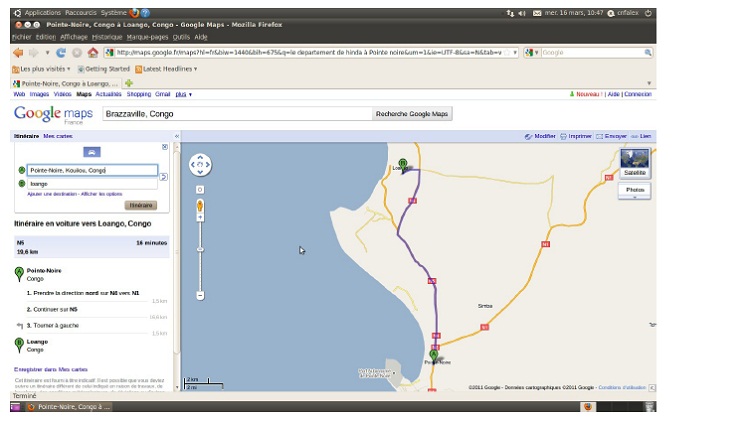The height and width of the screenshot is (426, 750).
Task: Zoom out with the minus button
Action: click(200, 295)
